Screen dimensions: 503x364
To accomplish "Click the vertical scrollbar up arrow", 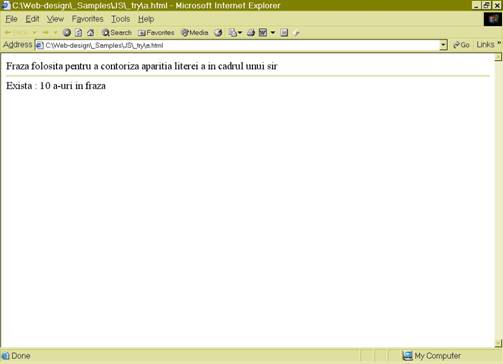I will coord(498,57).
